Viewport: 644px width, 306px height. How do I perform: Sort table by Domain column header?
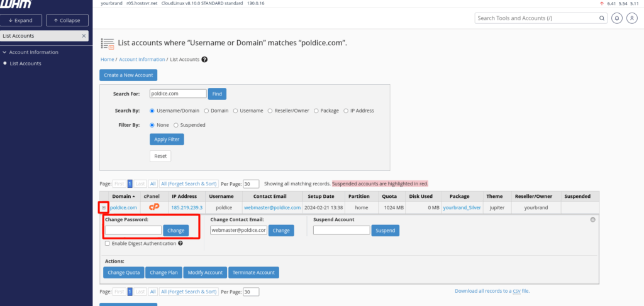[121, 196]
